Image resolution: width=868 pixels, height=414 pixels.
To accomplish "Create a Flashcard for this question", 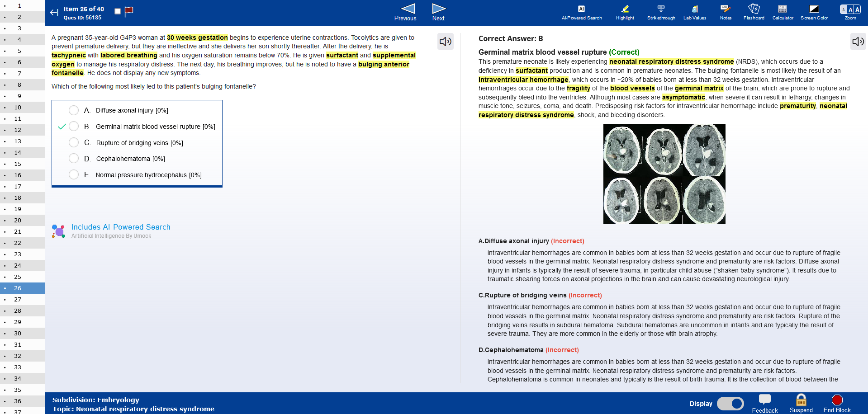I will pos(754,12).
